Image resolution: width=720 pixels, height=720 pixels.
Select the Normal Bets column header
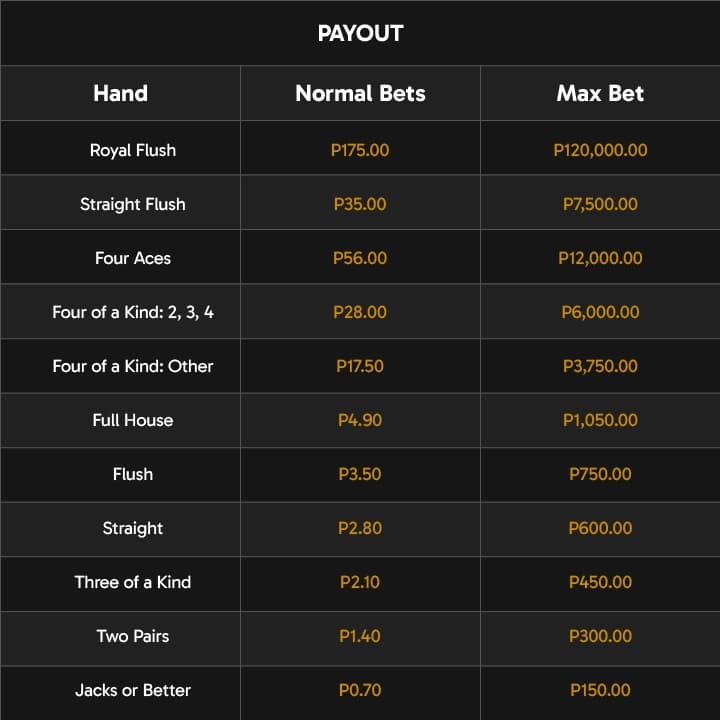pyautogui.click(x=360, y=93)
